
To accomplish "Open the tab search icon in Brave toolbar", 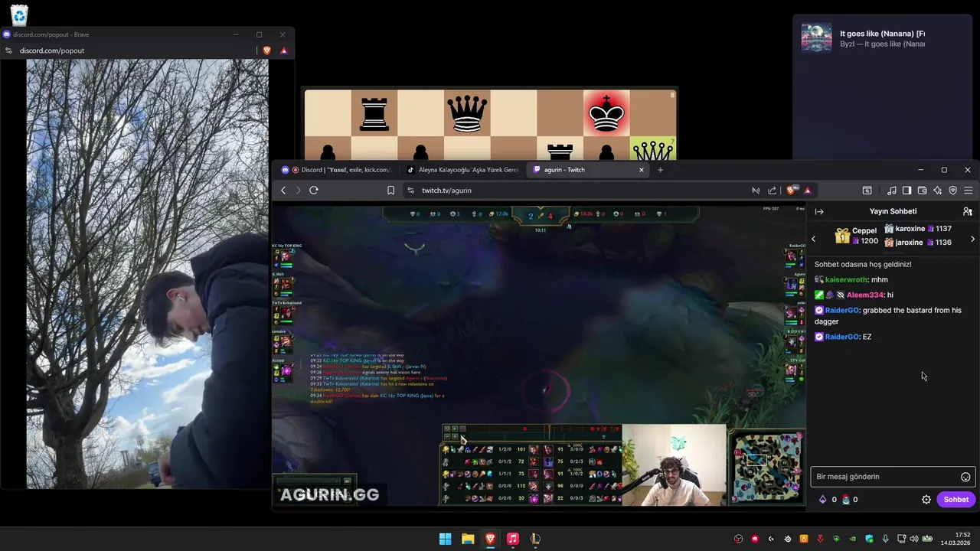I will (x=867, y=191).
